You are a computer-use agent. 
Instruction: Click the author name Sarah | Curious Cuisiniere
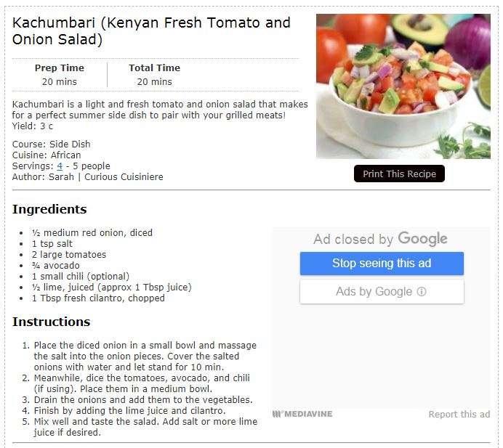[x=105, y=177]
